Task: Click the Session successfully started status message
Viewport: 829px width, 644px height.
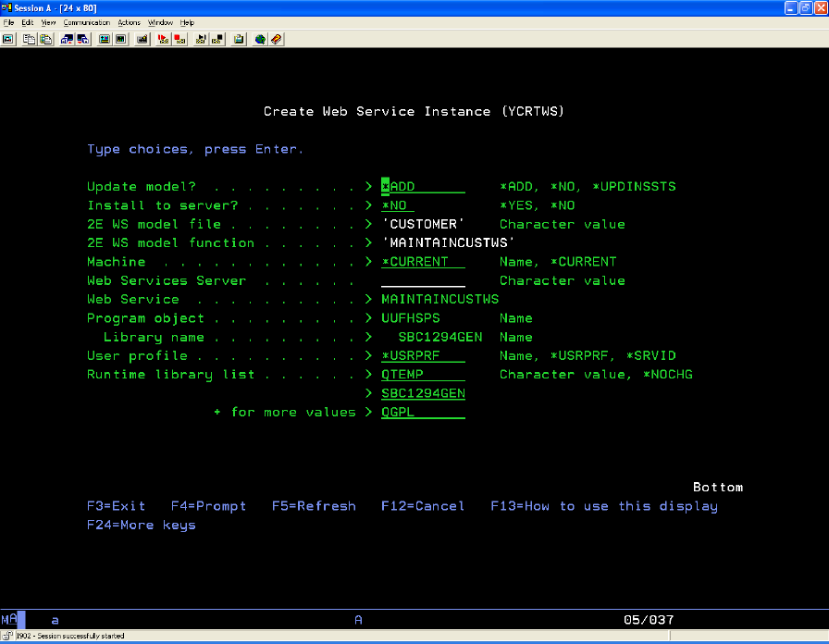Action: 70,636
